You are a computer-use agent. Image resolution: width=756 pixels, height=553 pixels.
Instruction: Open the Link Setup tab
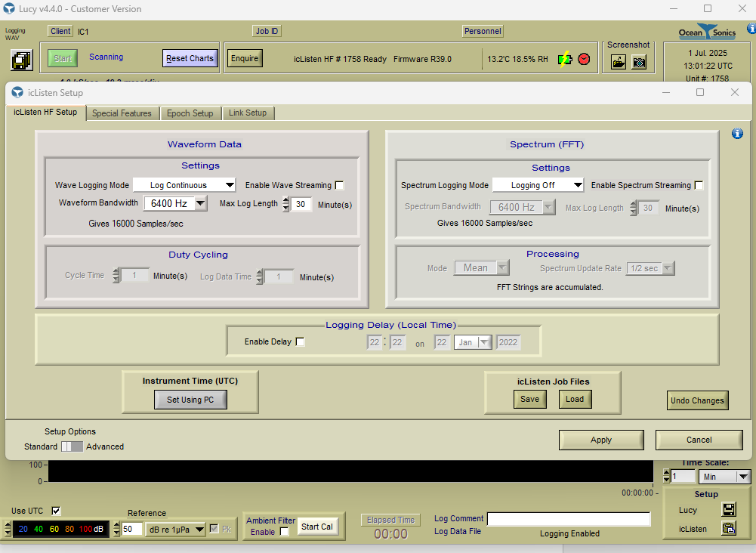(248, 113)
